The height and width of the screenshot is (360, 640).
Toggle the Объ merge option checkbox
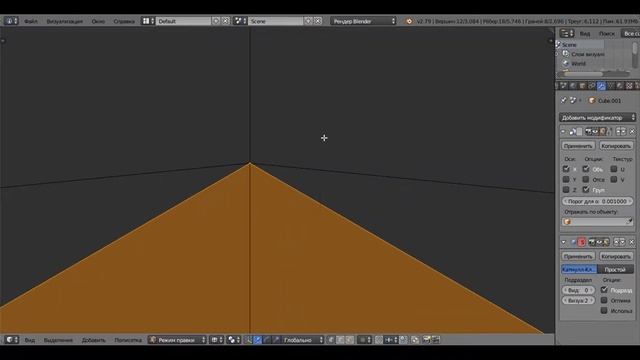pos(586,169)
